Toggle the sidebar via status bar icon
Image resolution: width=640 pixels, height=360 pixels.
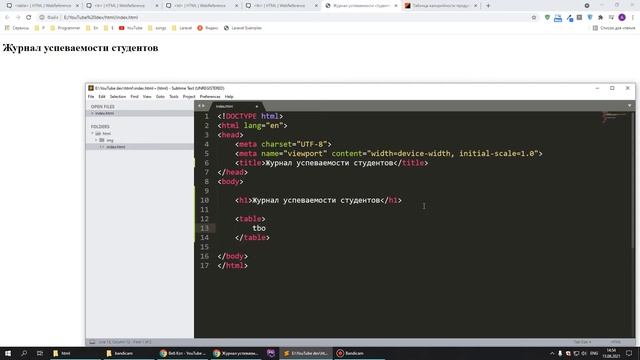[92, 342]
